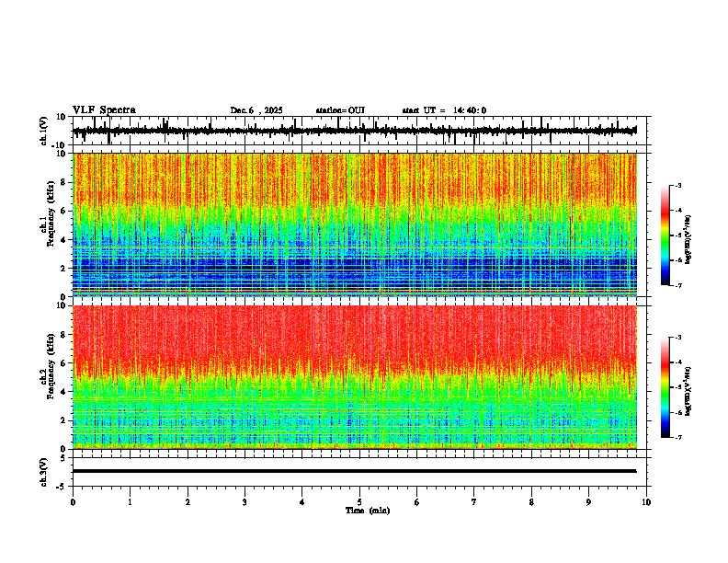Click the lower color scale bar for ch.2

click(665, 387)
